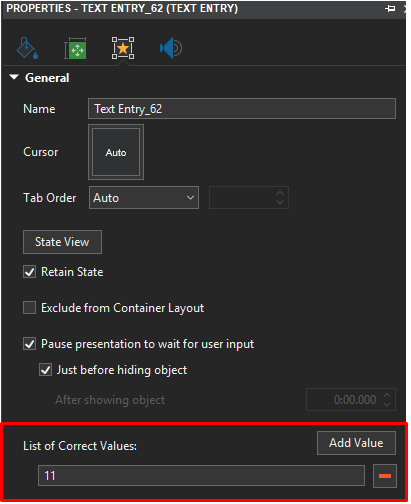Viewport: 411px width, 504px height.
Task: Click the correct value field containing 11
Action: (201, 476)
